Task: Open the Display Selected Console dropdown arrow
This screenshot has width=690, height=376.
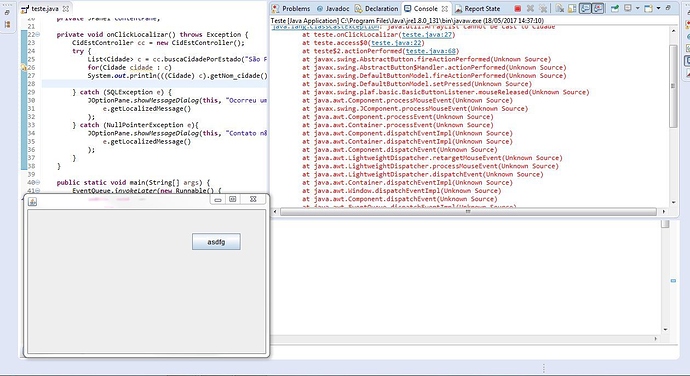Action: (638, 8)
